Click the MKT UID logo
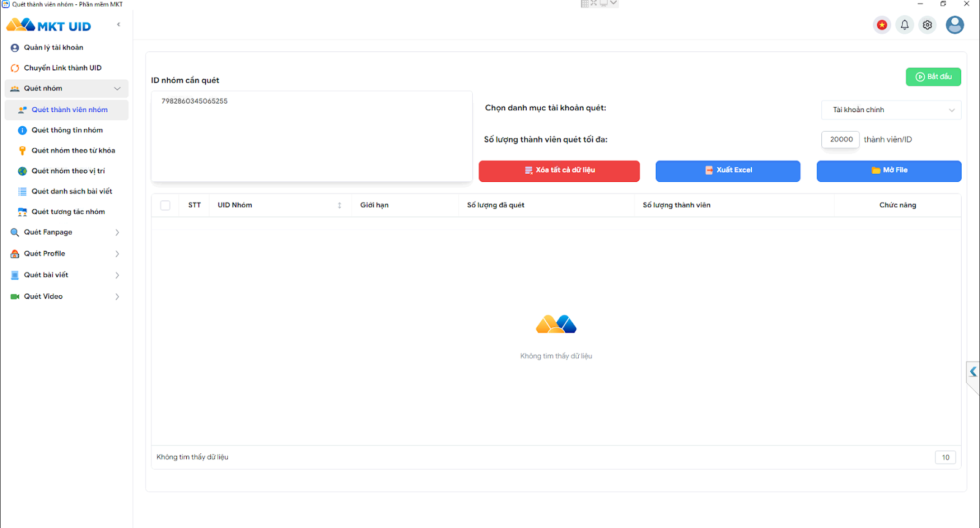The width and height of the screenshot is (980, 528). pos(48,25)
